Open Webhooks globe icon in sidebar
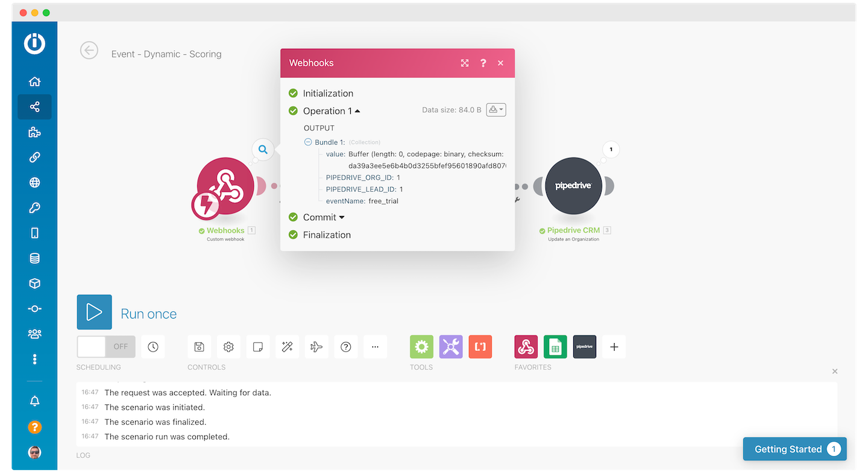This screenshot has height=473, width=868. (34, 182)
